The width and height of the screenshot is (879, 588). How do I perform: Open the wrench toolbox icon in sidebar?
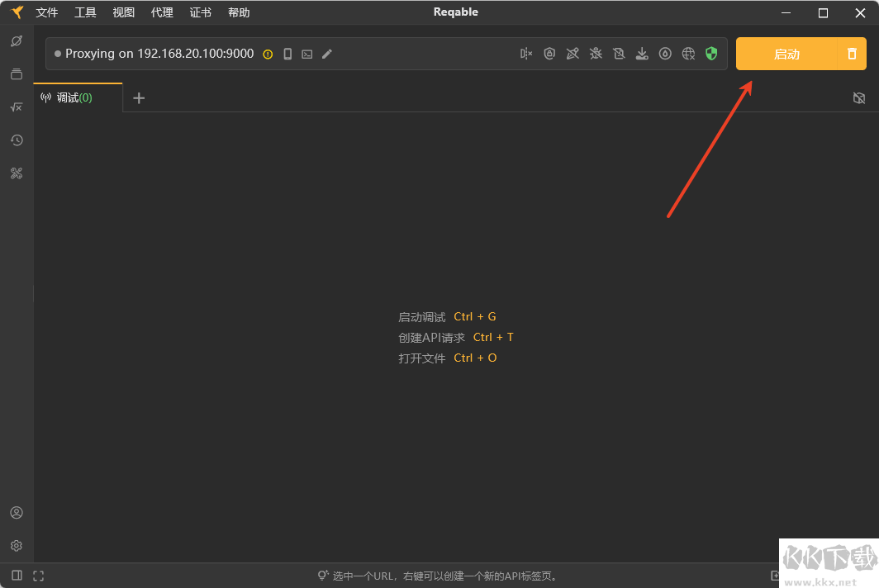[x=17, y=173]
